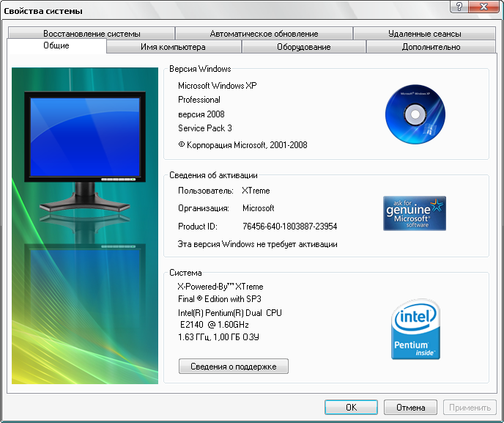Click the E2140 @ 1.60GHz text
Screen dimensions: 504x423
[x=215, y=325]
